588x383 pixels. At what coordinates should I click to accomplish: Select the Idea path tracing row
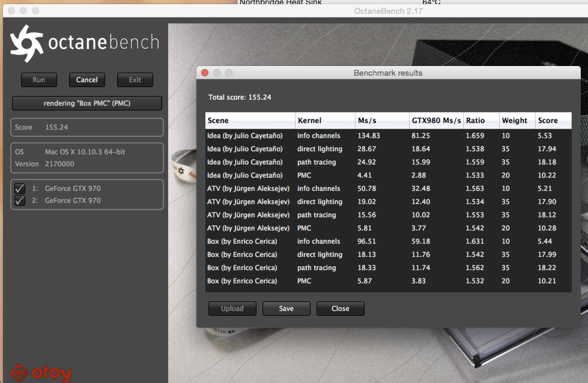pos(388,162)
